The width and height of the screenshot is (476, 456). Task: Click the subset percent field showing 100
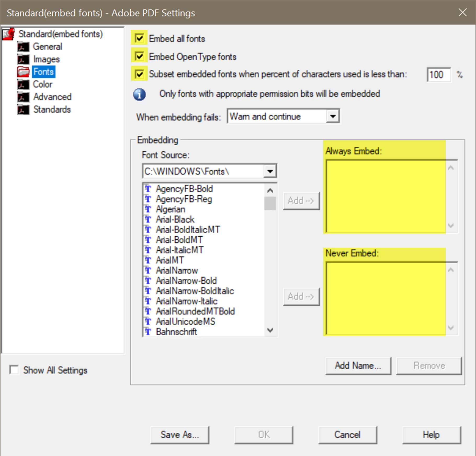coord(439,75)
